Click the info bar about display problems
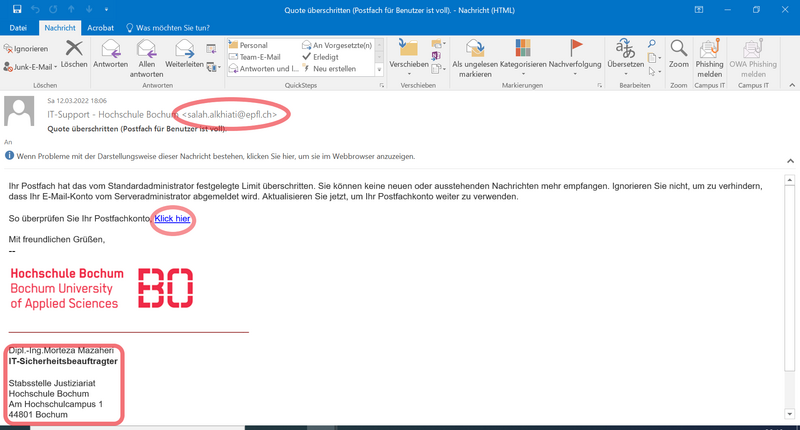The width and height of the screenshot is (800, 430). coord(210,156)
